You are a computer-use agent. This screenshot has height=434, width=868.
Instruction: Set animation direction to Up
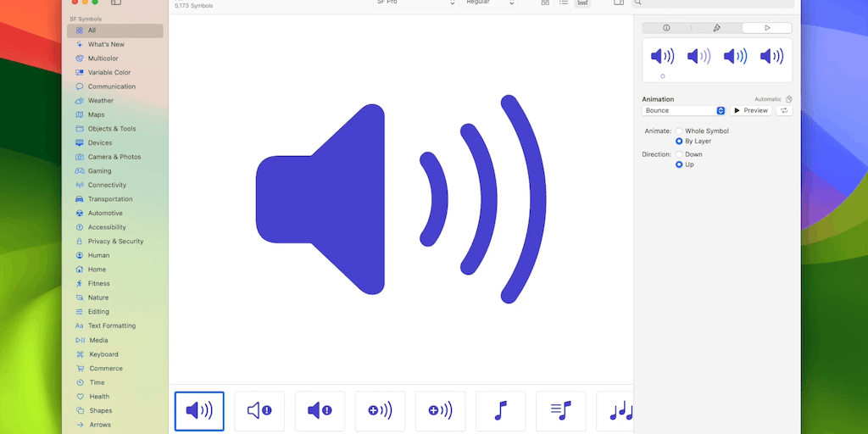click(679, 164)
